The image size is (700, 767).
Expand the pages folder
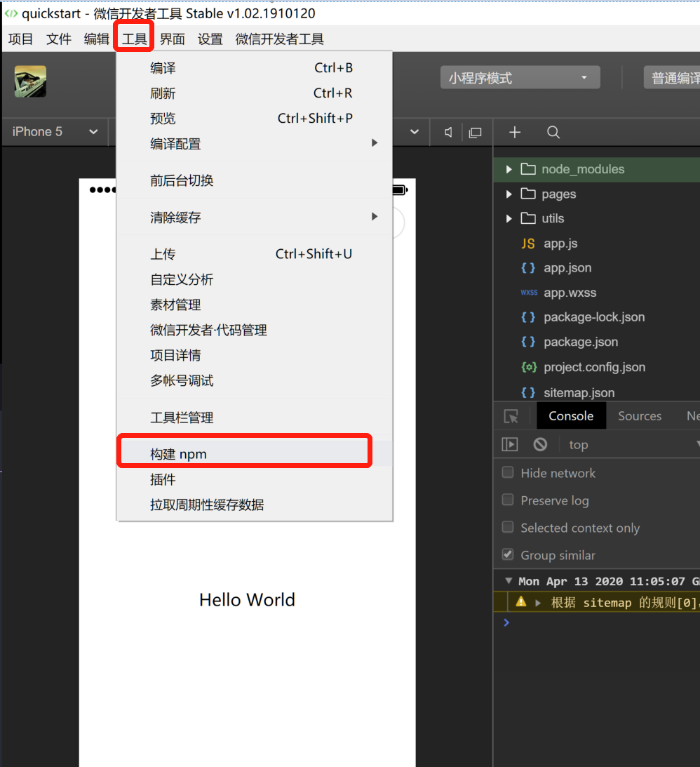click(x=509, y=194)
